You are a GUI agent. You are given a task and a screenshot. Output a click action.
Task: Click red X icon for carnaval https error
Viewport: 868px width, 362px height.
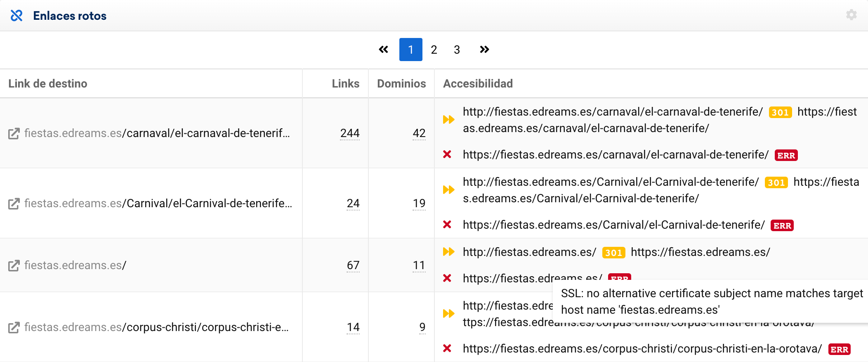point(447,154)
